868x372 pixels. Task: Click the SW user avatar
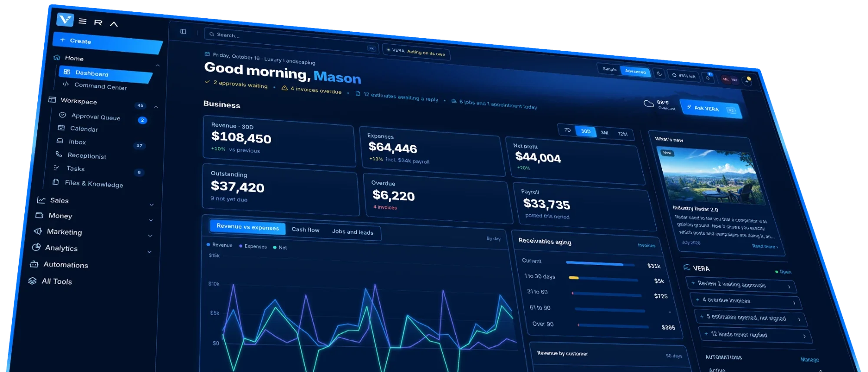pos(734,80)
